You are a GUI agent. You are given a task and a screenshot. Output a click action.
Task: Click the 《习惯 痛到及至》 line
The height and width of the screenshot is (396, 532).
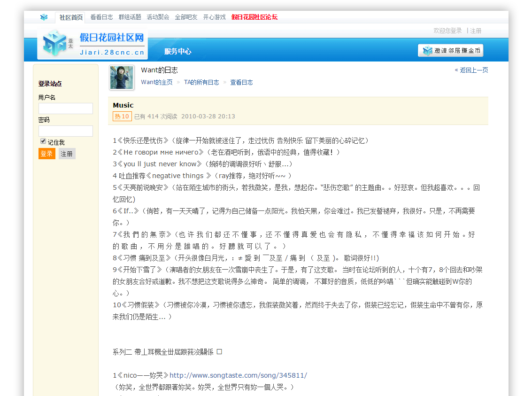pyautogui.click(x=246, y=258)
